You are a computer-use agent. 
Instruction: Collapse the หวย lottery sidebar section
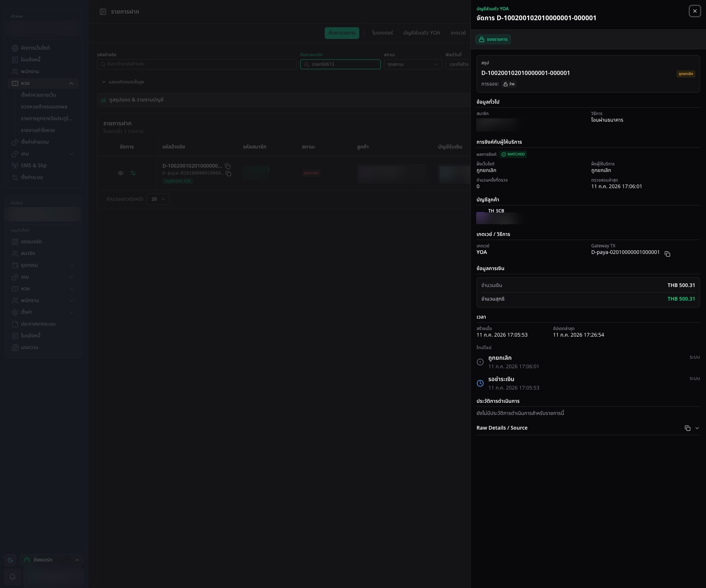tap(43, 83)
